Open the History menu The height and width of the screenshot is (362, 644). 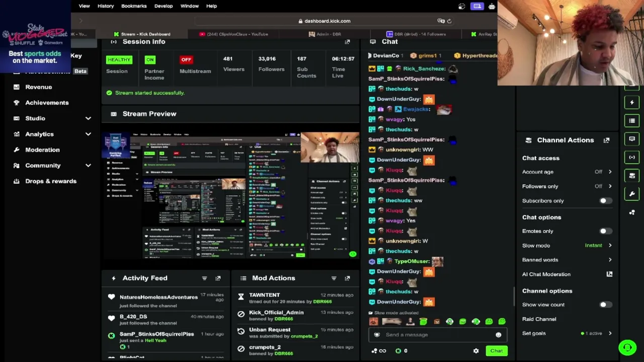[x=106, y=6]
